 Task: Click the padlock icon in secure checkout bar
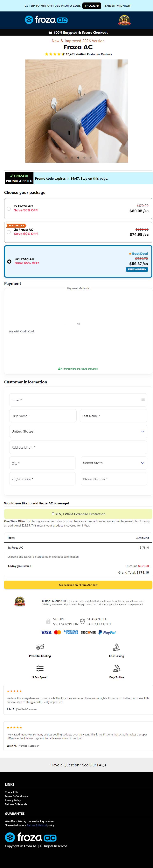[x=50, y=33]
